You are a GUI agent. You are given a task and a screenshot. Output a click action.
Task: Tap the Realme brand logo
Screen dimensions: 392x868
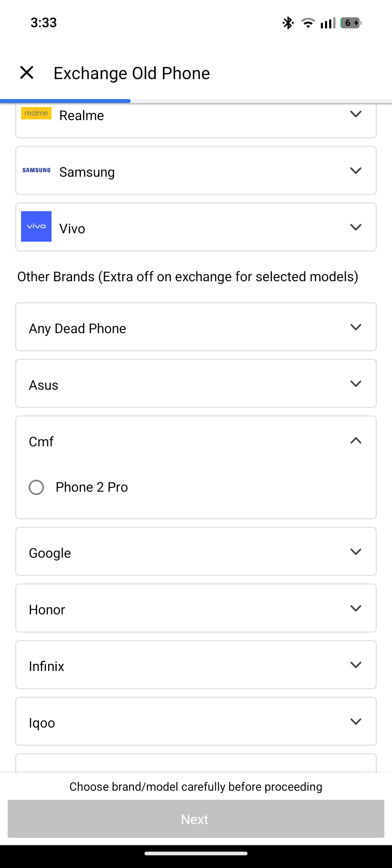[x=36, y=113]
